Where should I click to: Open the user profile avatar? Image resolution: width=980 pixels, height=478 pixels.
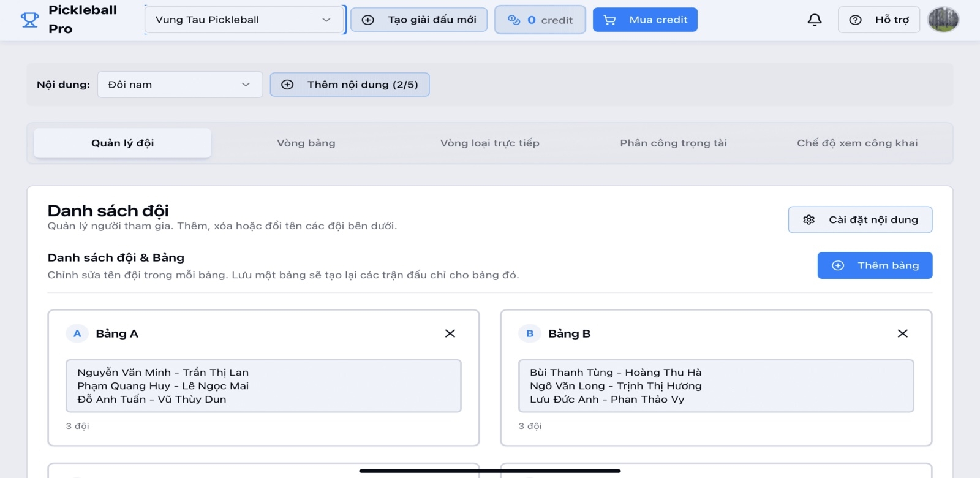pos(943,20)
